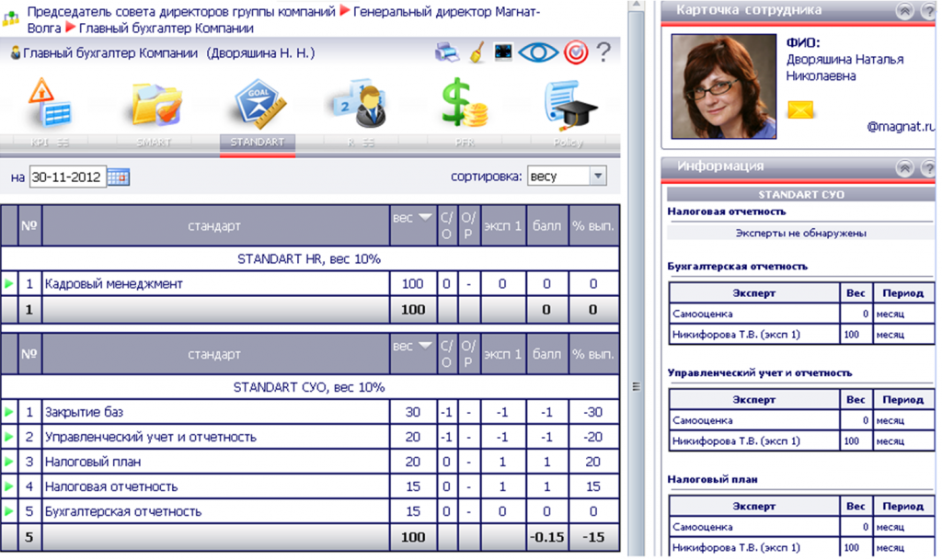Switch to the SMART tab
Image resolution: width=942 pixels, height=560 pixels.
tap(154, 143)
